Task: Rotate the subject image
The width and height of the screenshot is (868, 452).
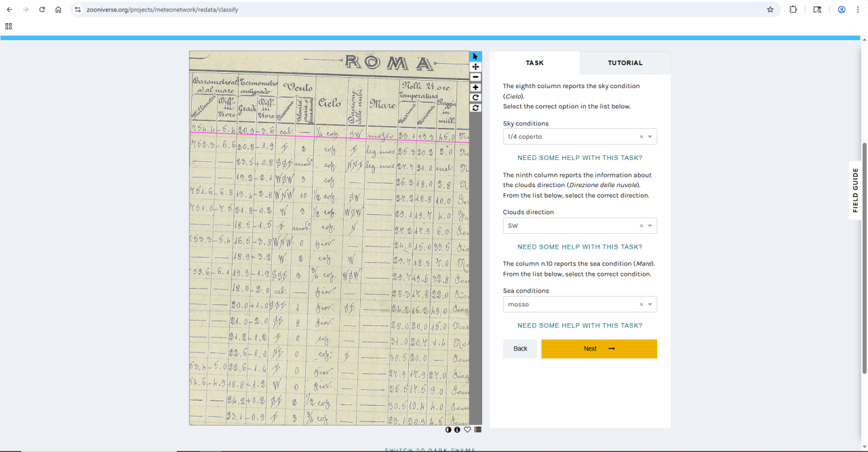Action: 475,98
